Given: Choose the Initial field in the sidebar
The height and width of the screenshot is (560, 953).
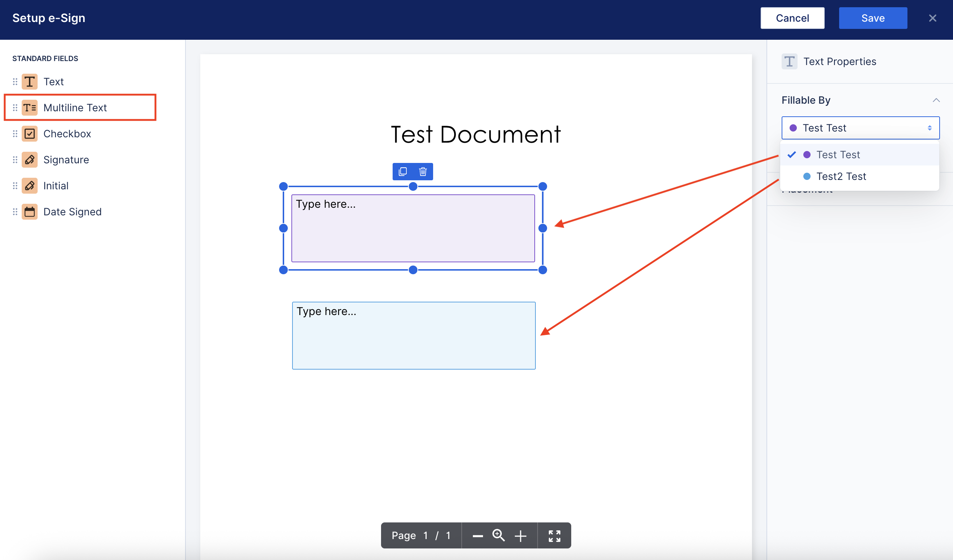Looking at the screenshot, I should pyautogui.click(x=56, y=186).
